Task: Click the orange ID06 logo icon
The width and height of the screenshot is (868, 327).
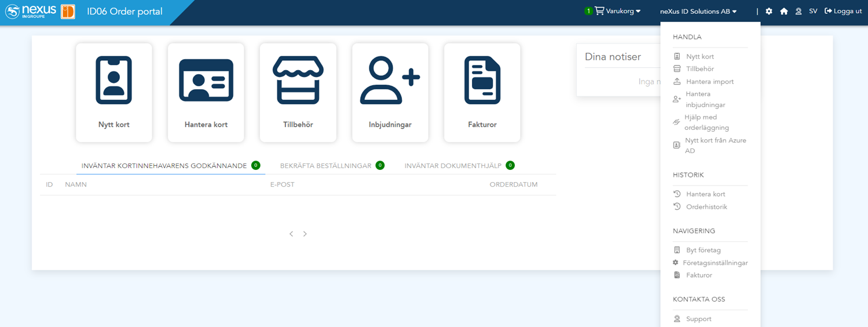Action: click(x=68, y=12)
